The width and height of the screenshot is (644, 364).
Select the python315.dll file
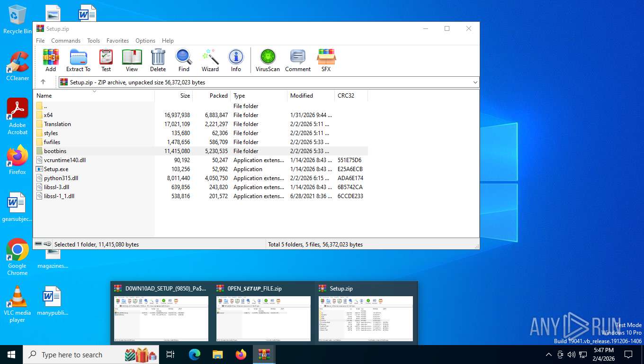200,178
